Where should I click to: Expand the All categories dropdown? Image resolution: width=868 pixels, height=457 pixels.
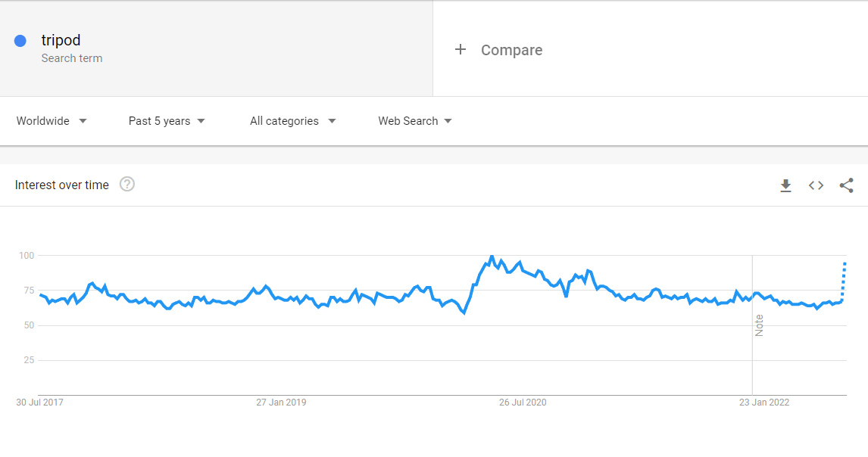293,121
